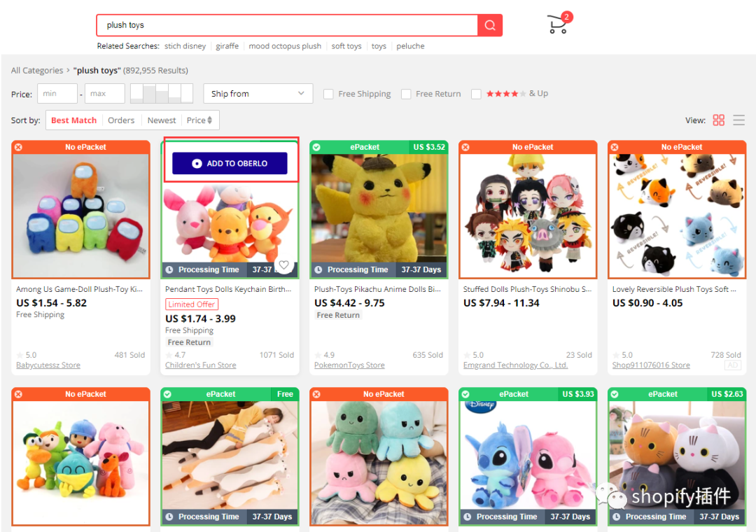Click ADD TO OBERLO button
756x532 pixels.
tap(230, 164)
